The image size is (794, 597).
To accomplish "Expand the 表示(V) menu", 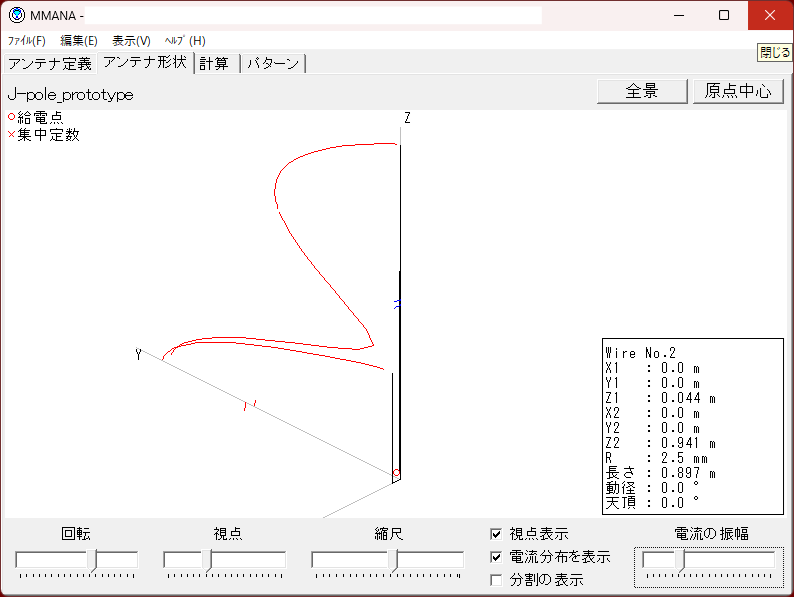I will 131,41.
